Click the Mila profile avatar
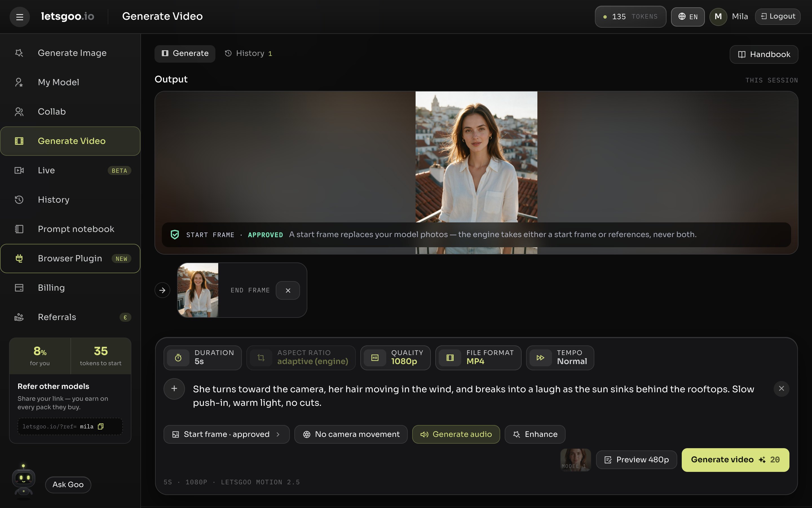The width and height of the screenshot is (812, 508). click(718, 16)
